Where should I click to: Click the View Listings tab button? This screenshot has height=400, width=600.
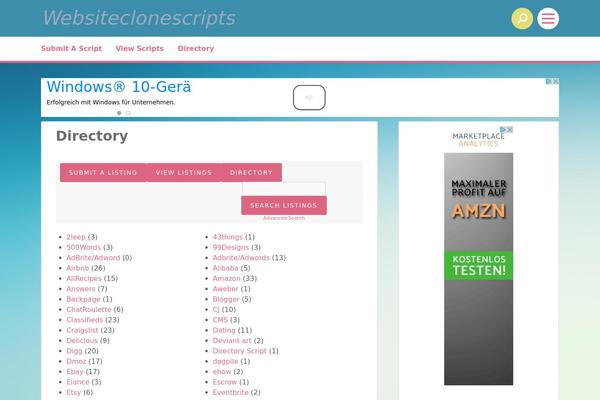[184, 173]
